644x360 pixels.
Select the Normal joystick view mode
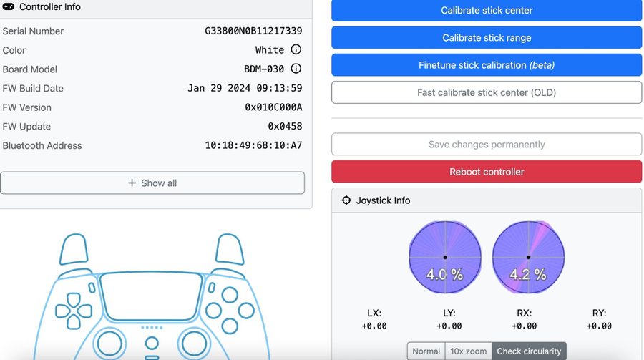tap(426, 351)
